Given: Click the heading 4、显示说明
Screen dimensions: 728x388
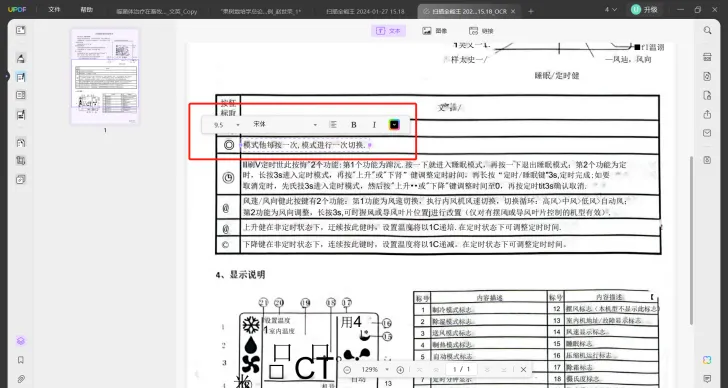Looking at the screenshot, I should (240, 275).
